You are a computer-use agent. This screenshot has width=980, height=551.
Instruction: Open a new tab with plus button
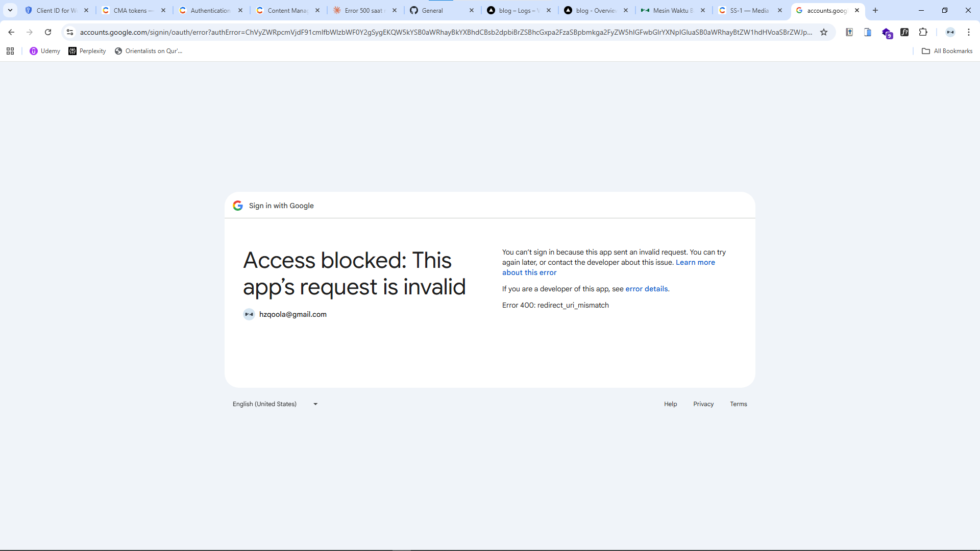pyautogui.click(x=875, y=10)
